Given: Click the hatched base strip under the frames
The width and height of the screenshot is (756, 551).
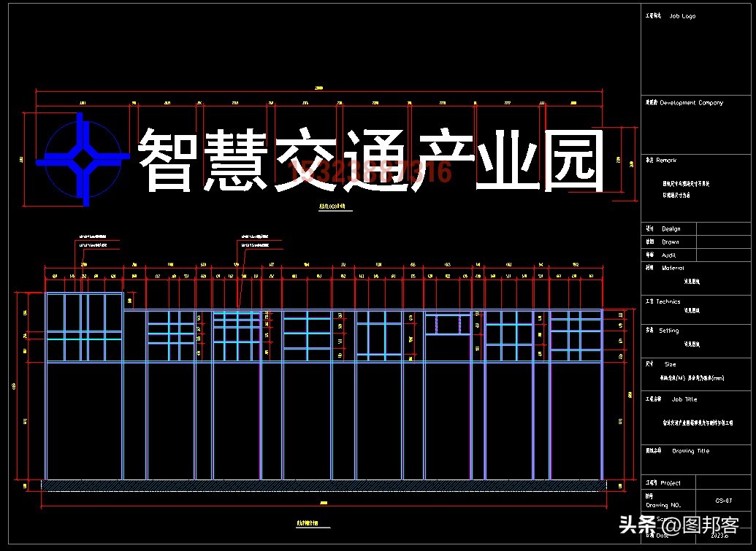Looking at the screenshot, I should pos(324,485).
